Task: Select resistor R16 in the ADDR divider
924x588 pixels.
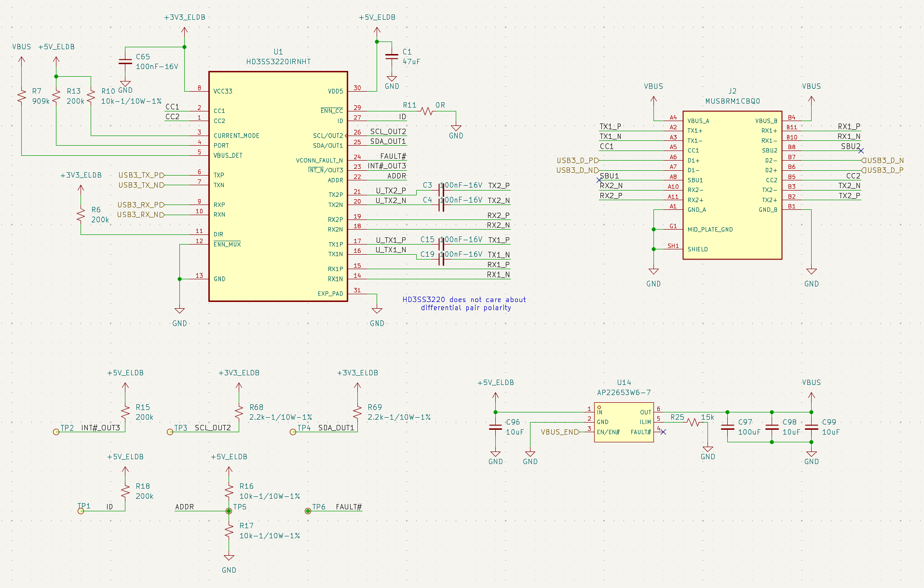Action: tap(229, 491)
